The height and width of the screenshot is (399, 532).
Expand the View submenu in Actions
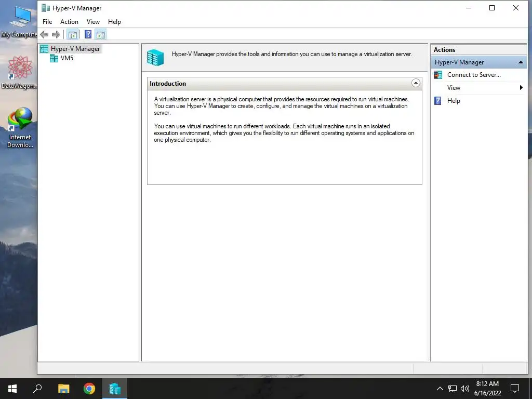pos(478,87)
